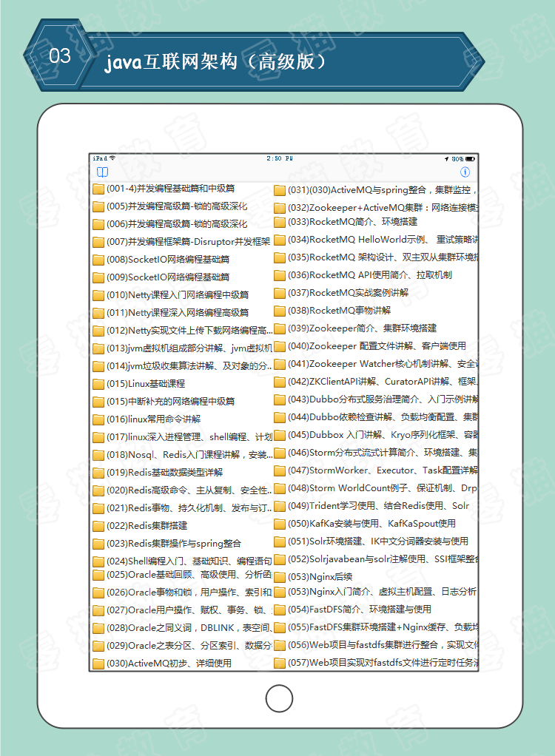The width and height of the screenshot is (555, 756).
Task: Open (034)RocketMQ HelloWorld示例 entry
Action: tap(383, 240)
